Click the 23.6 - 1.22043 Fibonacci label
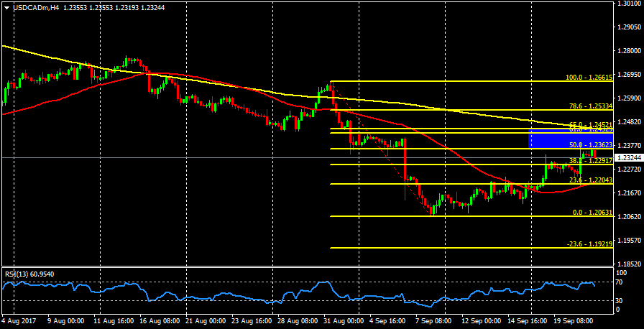Image resolution: width=644 pixels, height=329 pixels. [591, 180]
